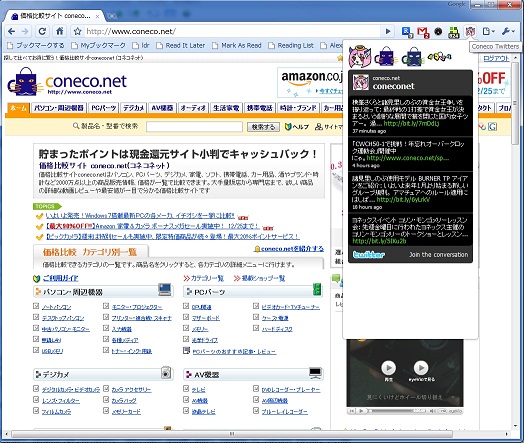Open the Myブックマーク bookmark
The width and height of the screenshot is (524, 443).
click(99, 45)
